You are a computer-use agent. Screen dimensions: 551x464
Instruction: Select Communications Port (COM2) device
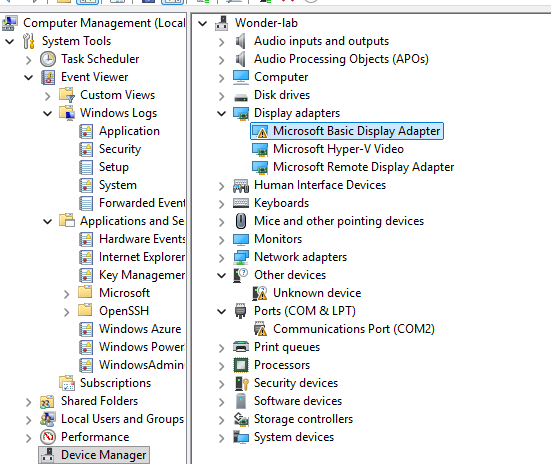point(354,329)
